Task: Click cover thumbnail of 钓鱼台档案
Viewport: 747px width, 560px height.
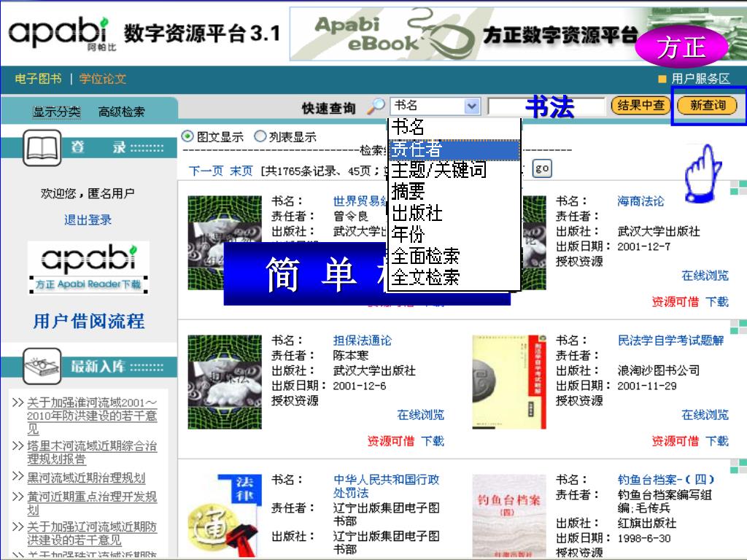Action: [508, 516]
